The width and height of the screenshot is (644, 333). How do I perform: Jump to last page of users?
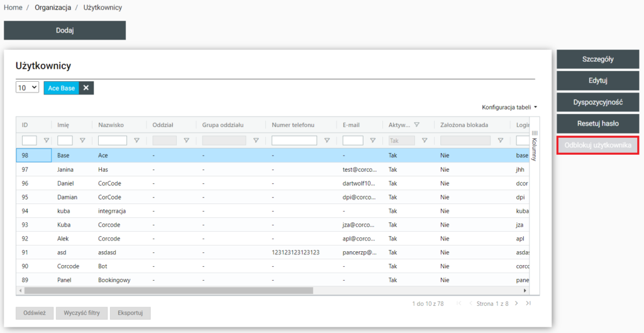(528, 303)
